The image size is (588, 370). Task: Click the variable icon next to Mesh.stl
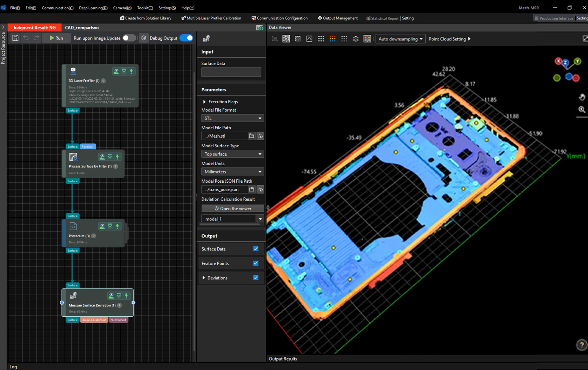tap(260, 136)
